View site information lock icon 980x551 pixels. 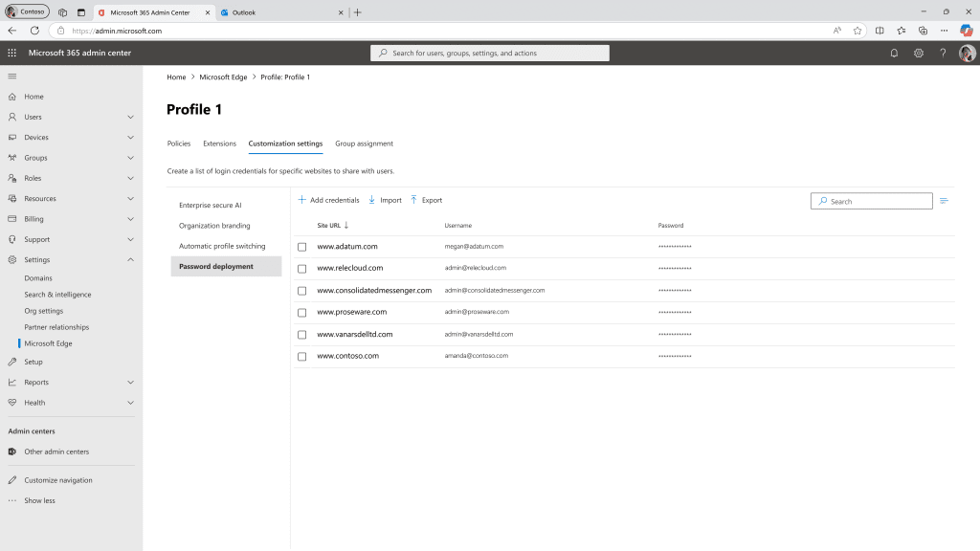pyautogui.click(x=60, y=31)
